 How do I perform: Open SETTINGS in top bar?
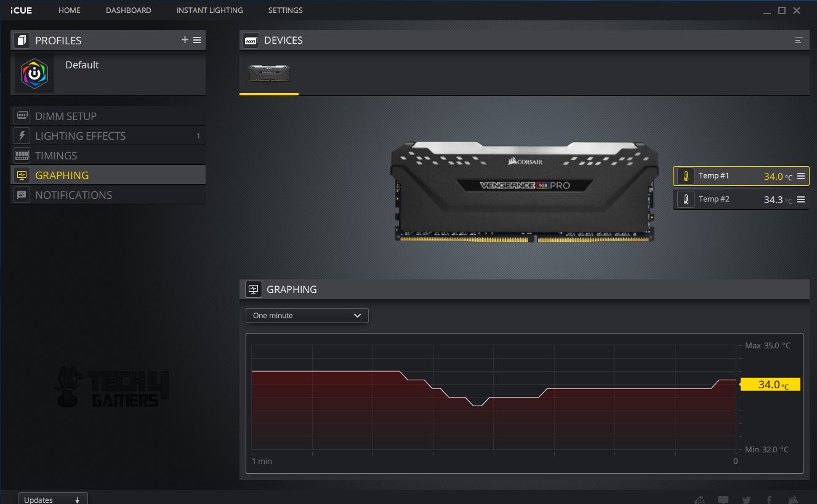286,10
